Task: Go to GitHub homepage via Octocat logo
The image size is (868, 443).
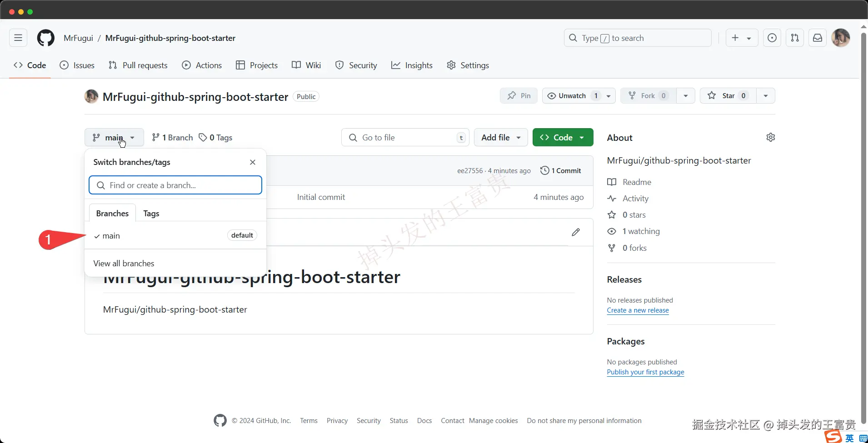Action: pos(45,38)
